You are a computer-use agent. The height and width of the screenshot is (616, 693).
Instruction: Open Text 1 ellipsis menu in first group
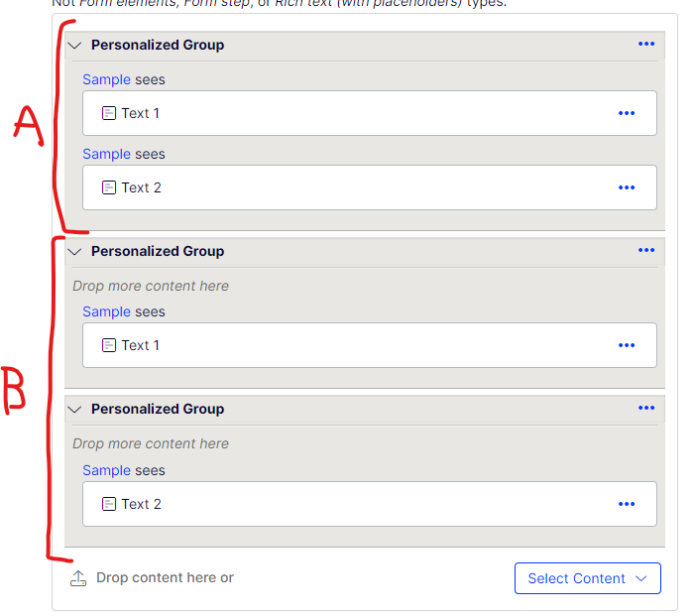click(627, 113)
